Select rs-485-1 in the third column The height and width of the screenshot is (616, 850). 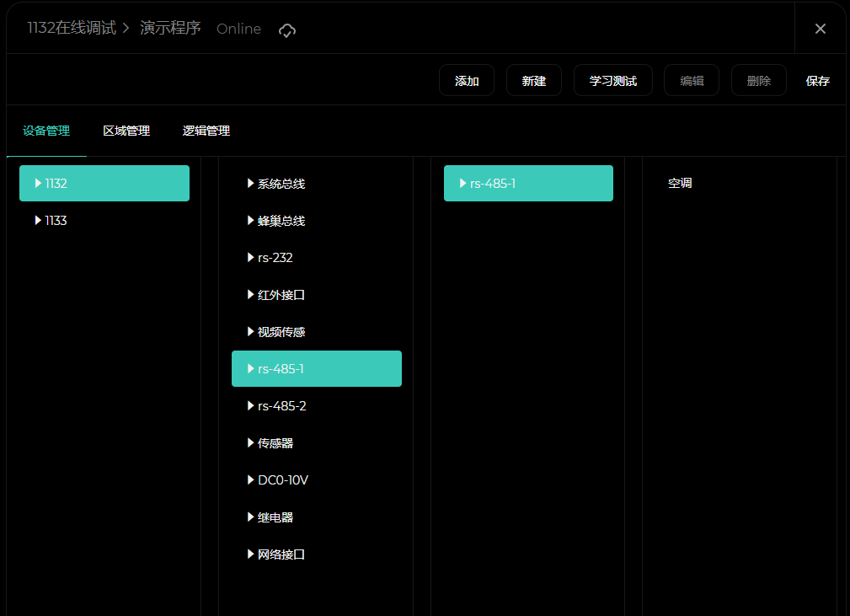pyautogui.click(x=528, y=183)
